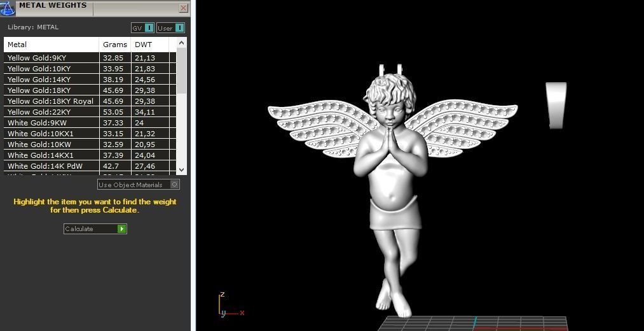644x331 pixels.
Task: Select the separate bail object at right
Action: 556,105
